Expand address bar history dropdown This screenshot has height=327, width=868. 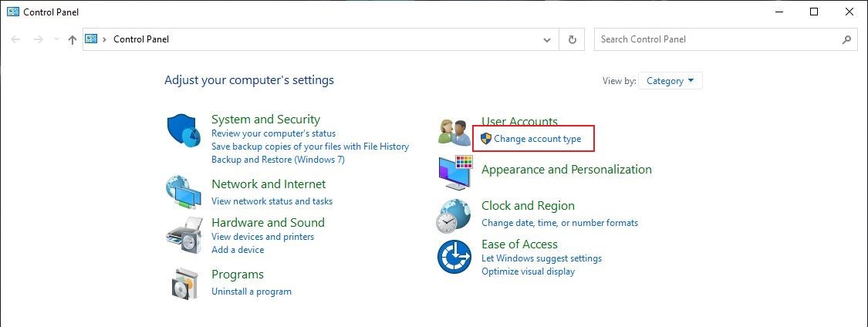point(547,40)
